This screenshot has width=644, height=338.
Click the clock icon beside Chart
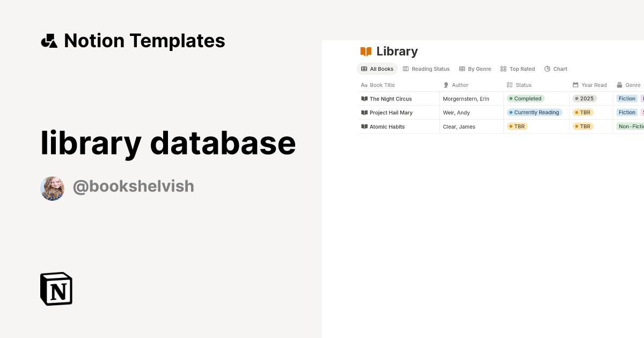click(548, 69)
